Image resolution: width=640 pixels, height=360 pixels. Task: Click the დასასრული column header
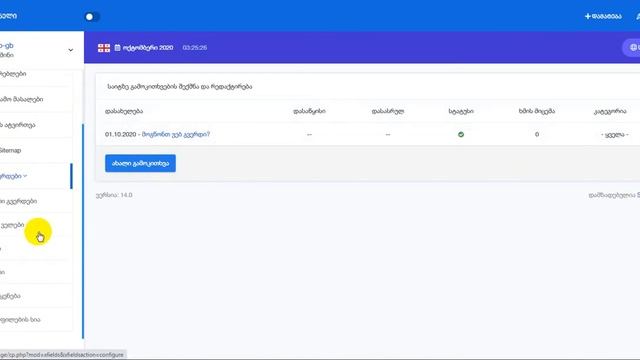[388, 111]
